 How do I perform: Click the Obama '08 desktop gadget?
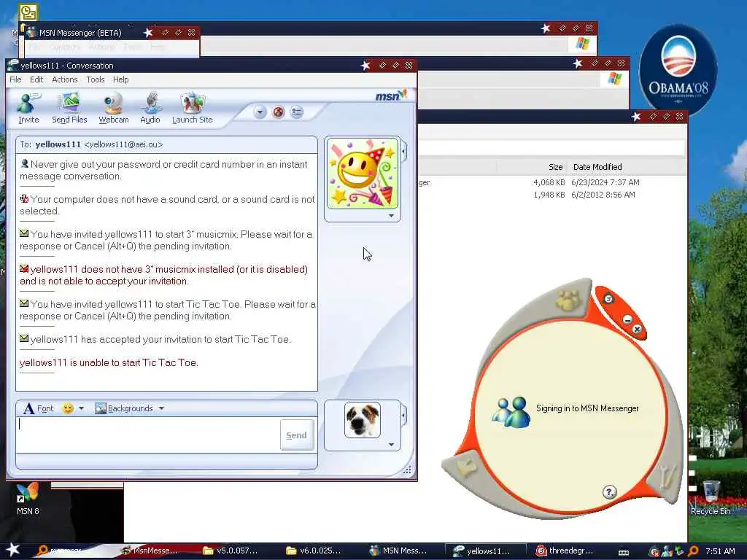coord(678,69)
